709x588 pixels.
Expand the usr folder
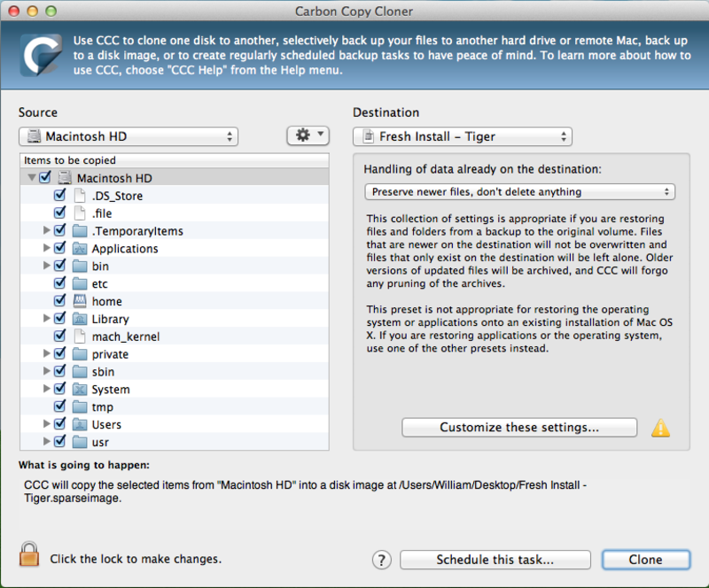pos(46,442)
